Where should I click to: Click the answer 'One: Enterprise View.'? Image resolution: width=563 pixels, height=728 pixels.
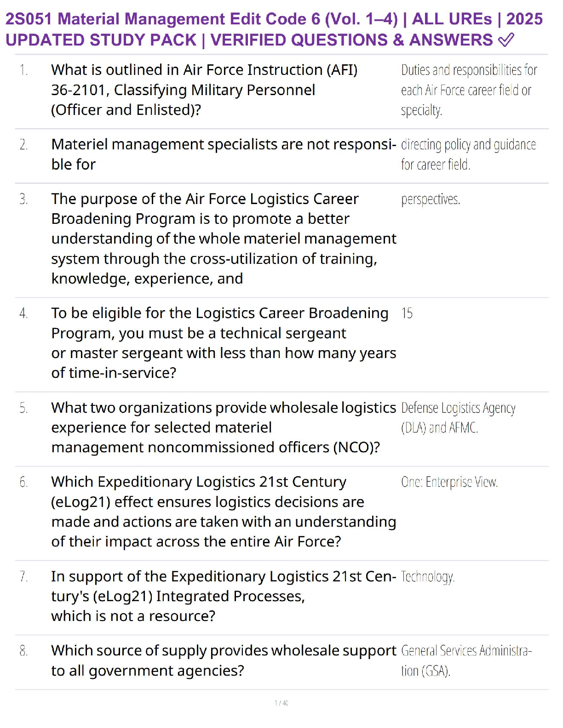pyautogui.click(x=449, y=482)
